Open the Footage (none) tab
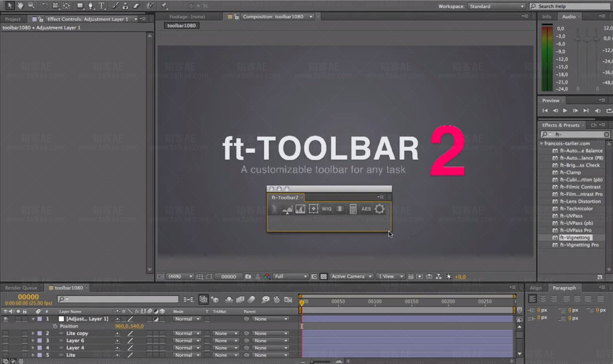The image size is (613, 364). (x=187, y=16)
